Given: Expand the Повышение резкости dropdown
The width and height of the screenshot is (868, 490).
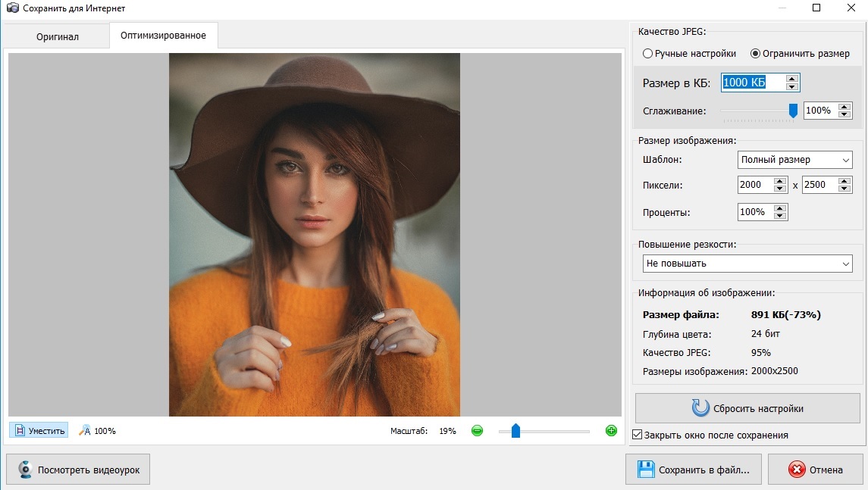Looking at the screenshot, I should tap(747, 264).
